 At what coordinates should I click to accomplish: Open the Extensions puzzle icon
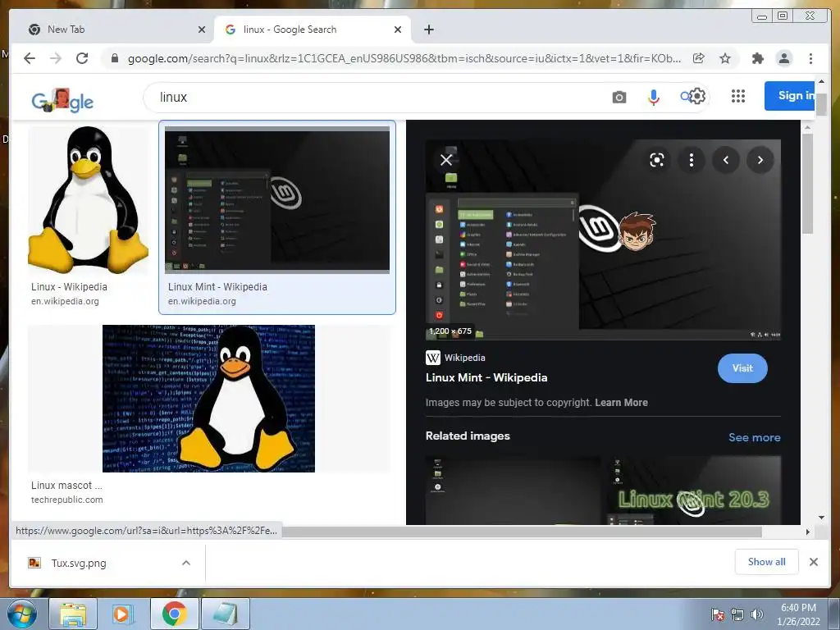(757, 58)
